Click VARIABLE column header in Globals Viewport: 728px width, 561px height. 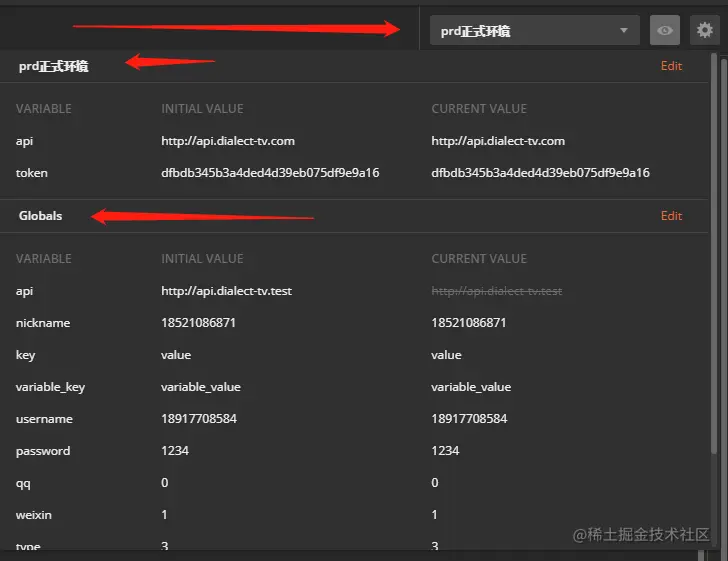(44, 259)
